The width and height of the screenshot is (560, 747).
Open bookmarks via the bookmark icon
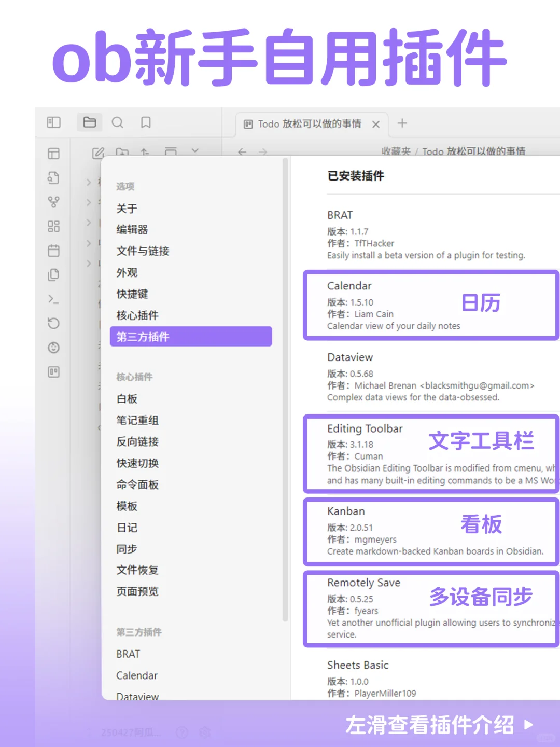(x=145, y=122)
